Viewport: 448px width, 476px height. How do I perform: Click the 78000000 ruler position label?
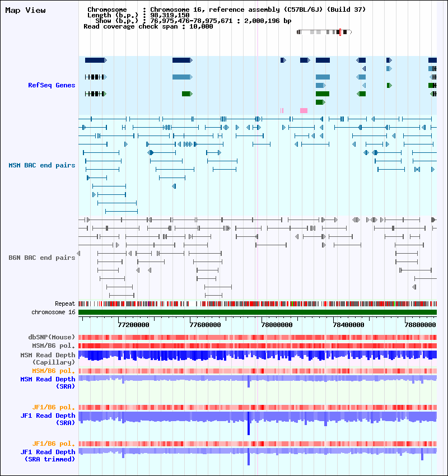277,325
